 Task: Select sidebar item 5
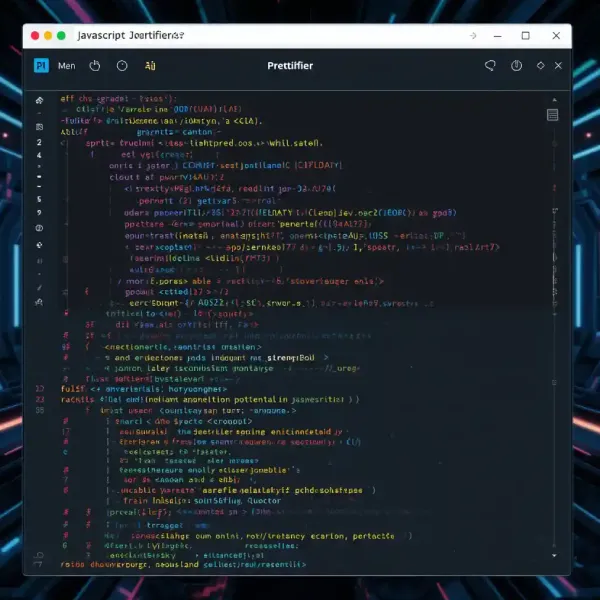click(39, 199)
